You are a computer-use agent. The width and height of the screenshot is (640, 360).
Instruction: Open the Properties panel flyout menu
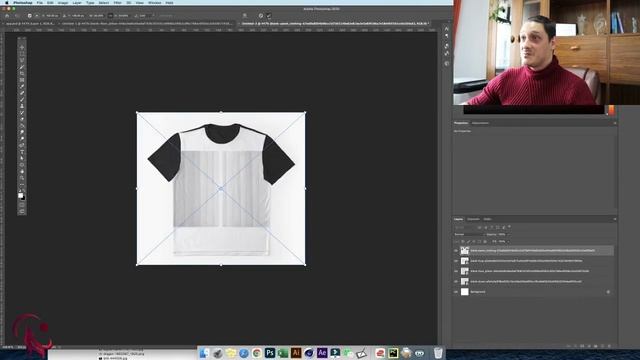point(615,123)
